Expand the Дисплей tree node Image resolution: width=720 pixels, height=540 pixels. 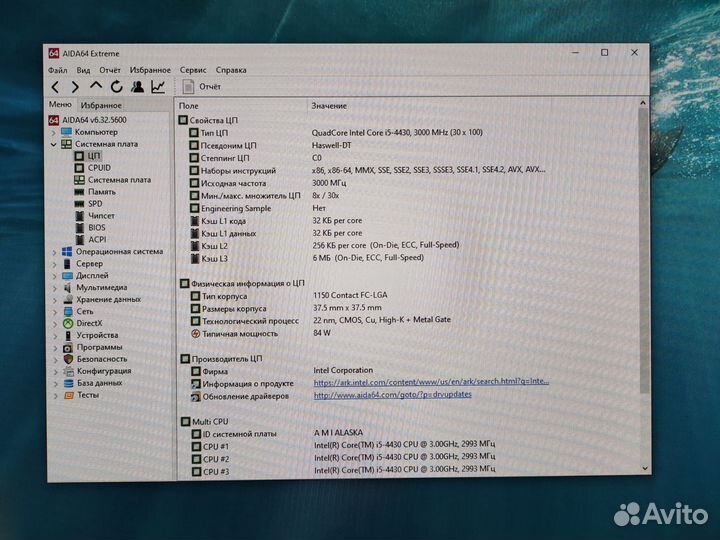coord(54,276)
